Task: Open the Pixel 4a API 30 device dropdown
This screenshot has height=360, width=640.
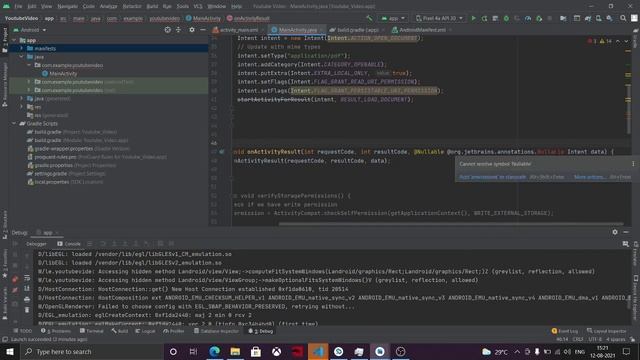Action: [440, 18]
